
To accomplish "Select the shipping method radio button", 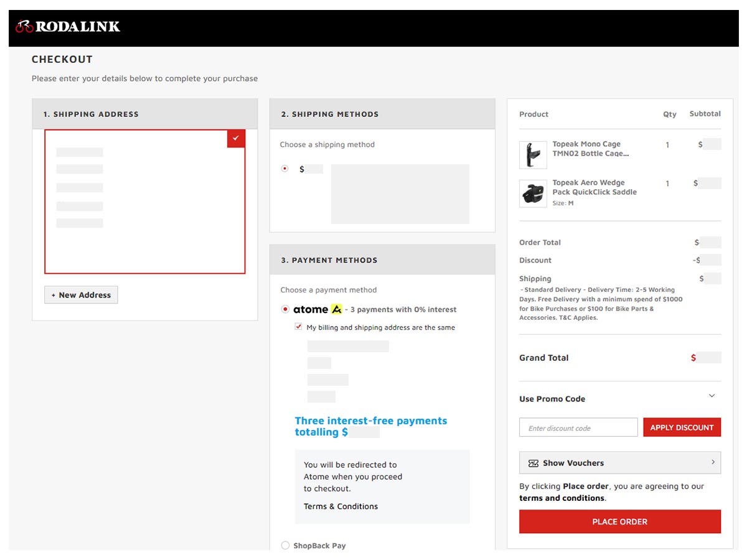I will click(285, 169).
